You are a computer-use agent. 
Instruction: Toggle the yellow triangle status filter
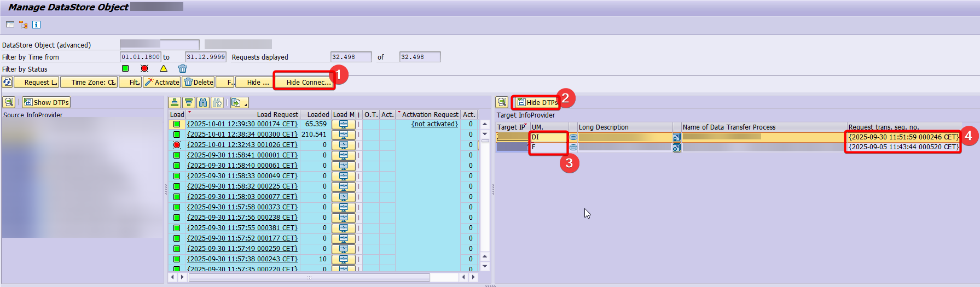pos(164,69)
